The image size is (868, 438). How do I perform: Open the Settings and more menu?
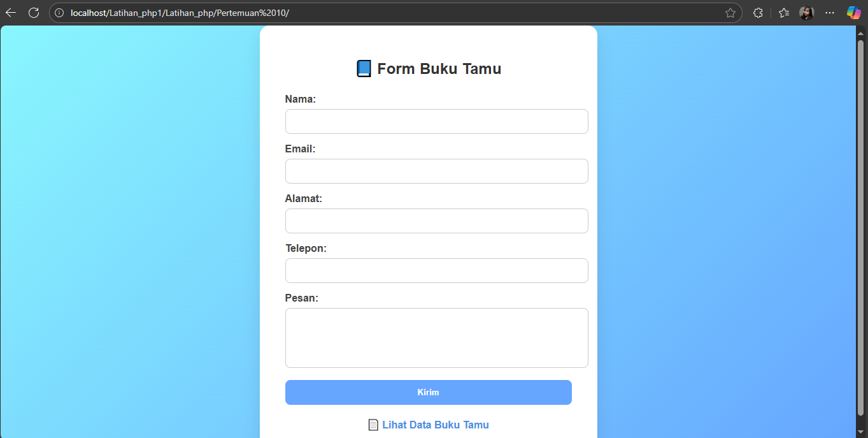[830, 12]
